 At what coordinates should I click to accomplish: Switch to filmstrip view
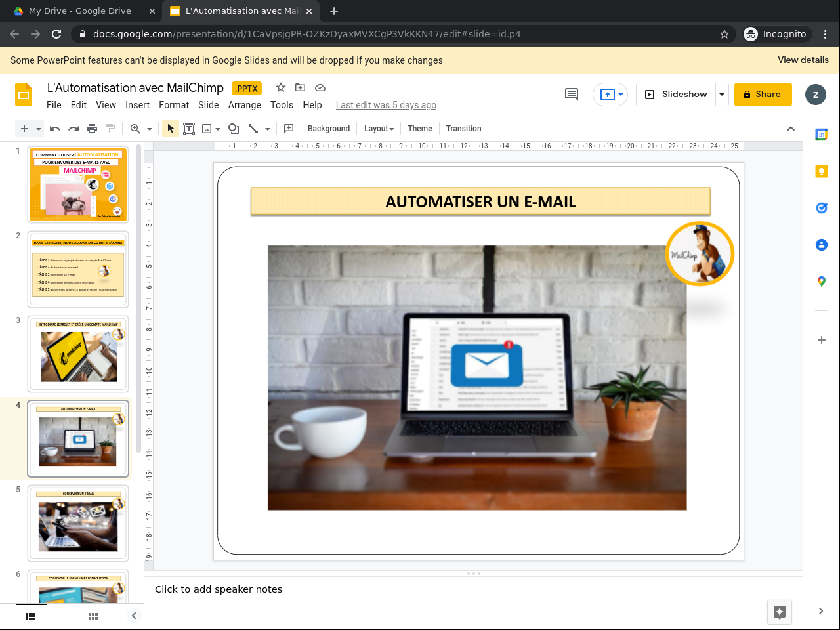click(30, 616)
